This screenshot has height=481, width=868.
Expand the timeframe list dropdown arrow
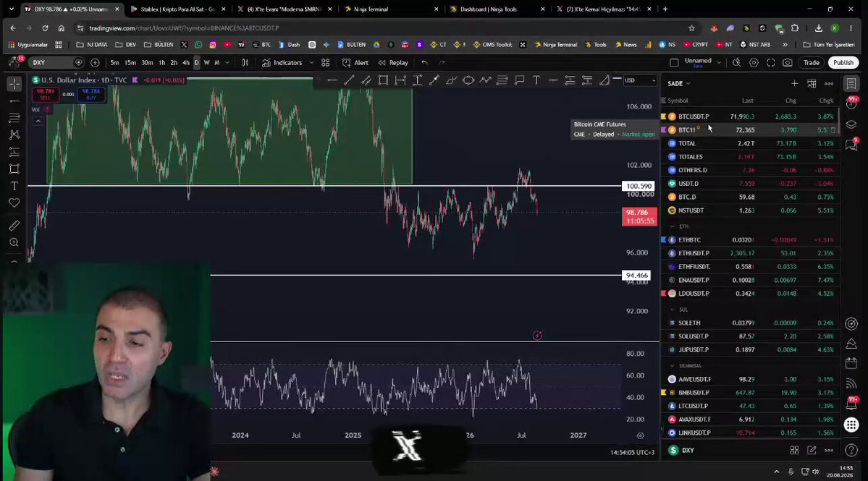(227, 62)
